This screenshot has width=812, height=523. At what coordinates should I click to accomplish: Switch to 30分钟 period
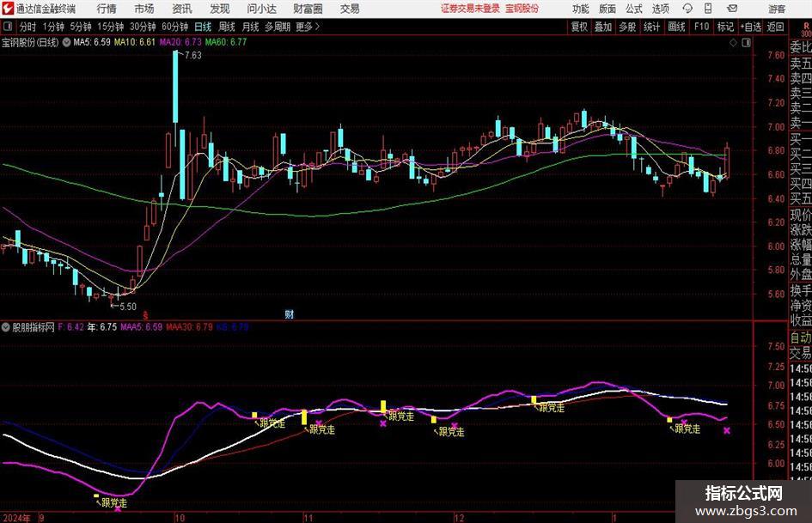click(x=143, y=27)
